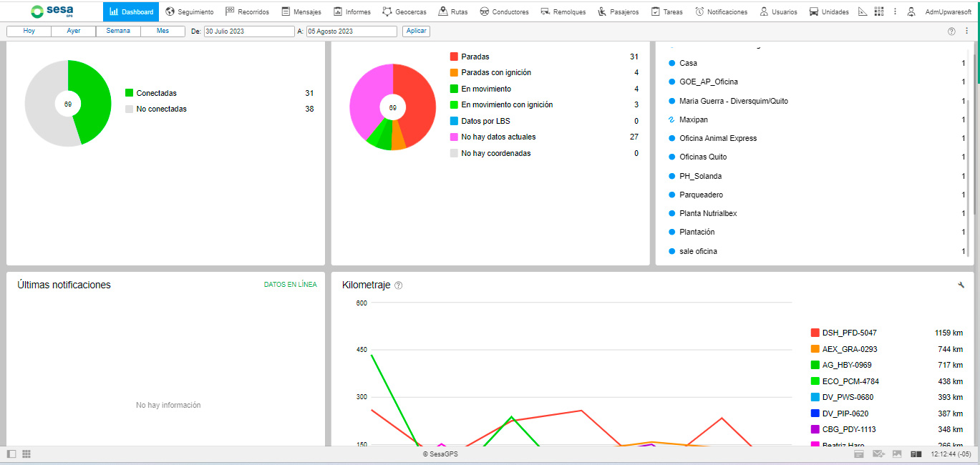Screen dimensions: 980x465
Task: Open the top navigation three-dots menu
Action: 895,11
